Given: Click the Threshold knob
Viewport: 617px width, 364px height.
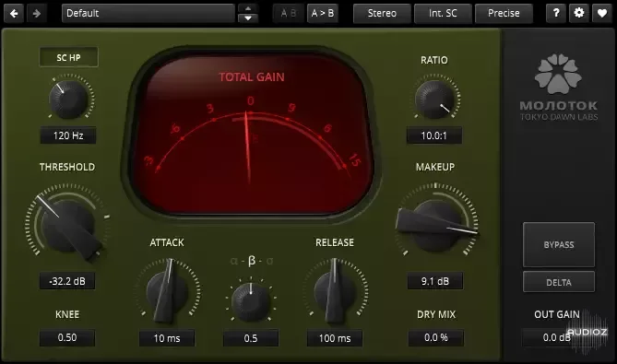Looking at the screenshot, I should click(x=67, y=226).
